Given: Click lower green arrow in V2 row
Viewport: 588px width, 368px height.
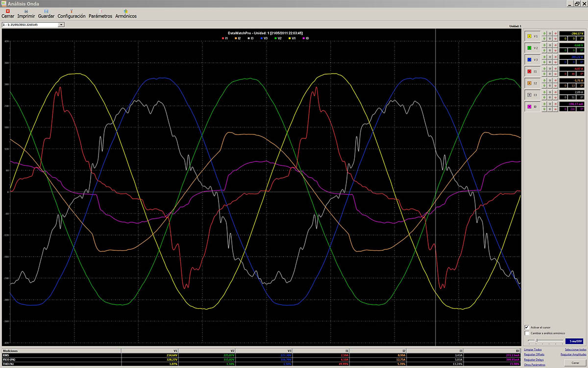Looking at the screenshot, I should pos(544,51).
